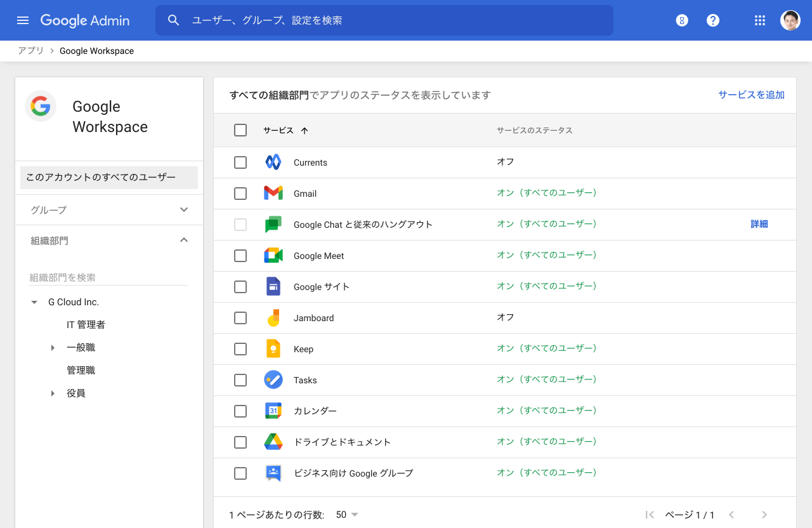Open the カレンダー service name

pyautogui.click(x=315, y=411)
